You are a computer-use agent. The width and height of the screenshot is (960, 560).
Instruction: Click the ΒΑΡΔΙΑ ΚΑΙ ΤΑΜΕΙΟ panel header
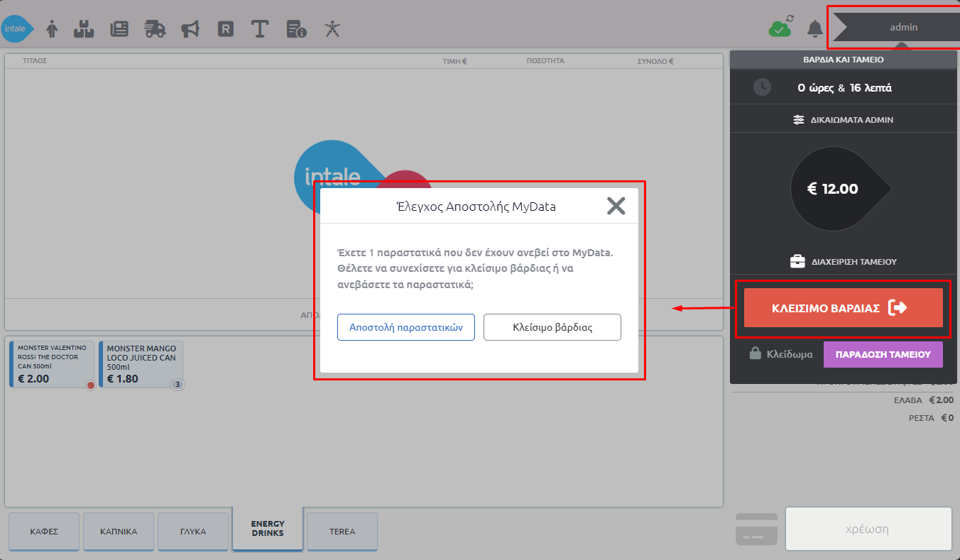pos(843,60)
